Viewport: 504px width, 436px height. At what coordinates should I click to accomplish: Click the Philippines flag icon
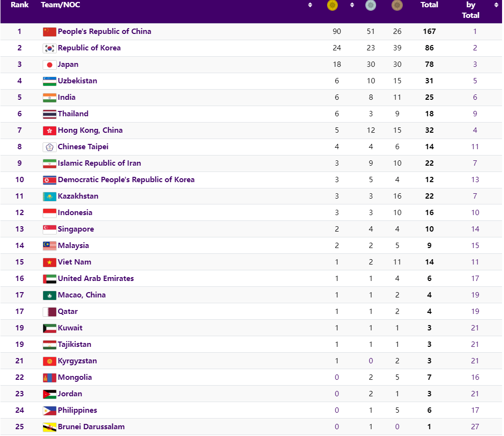coord(49,411)
